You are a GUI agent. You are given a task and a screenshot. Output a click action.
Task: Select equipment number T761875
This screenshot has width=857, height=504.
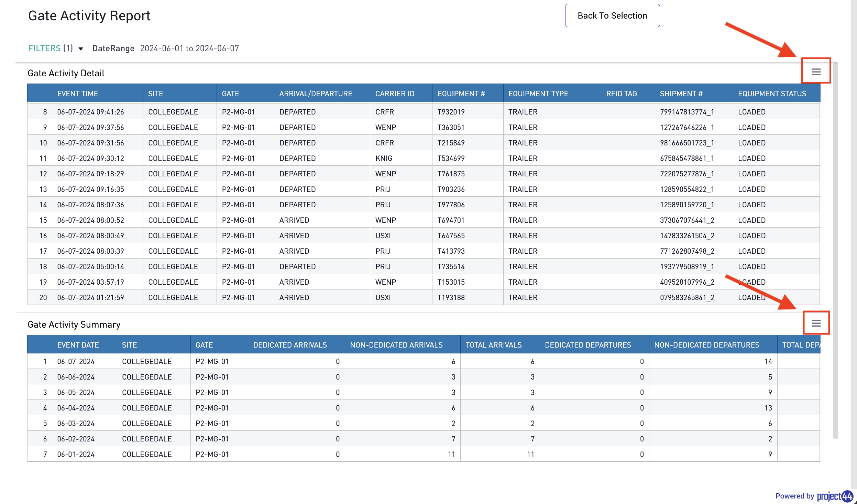point(451,174)
